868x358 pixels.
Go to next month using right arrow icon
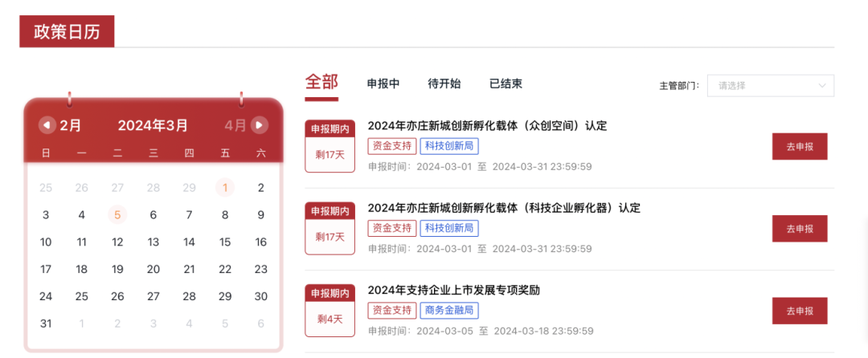(x=259, y=125)
